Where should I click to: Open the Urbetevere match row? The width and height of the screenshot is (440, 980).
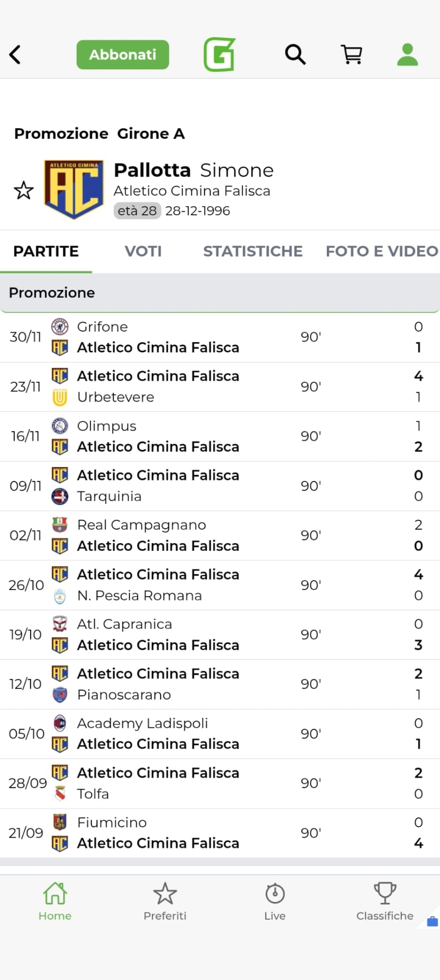pos(219,386)
